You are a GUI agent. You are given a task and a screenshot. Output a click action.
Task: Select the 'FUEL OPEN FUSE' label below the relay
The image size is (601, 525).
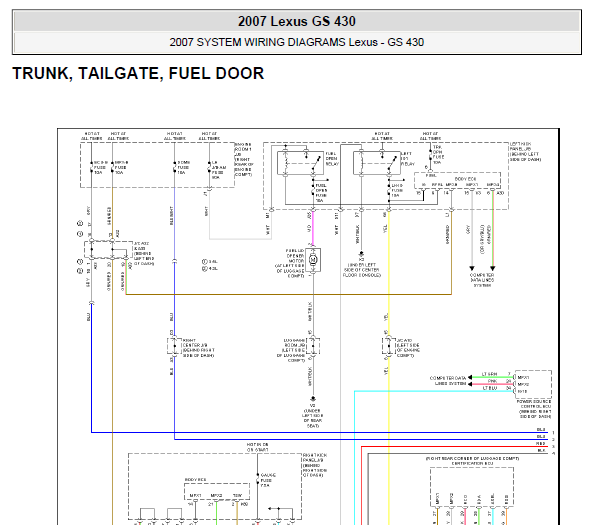[x=321, y=193]
